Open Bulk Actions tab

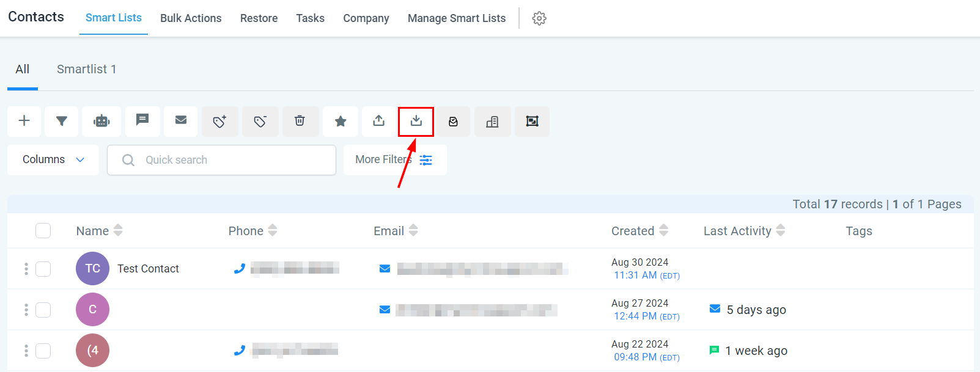[191, 18]
